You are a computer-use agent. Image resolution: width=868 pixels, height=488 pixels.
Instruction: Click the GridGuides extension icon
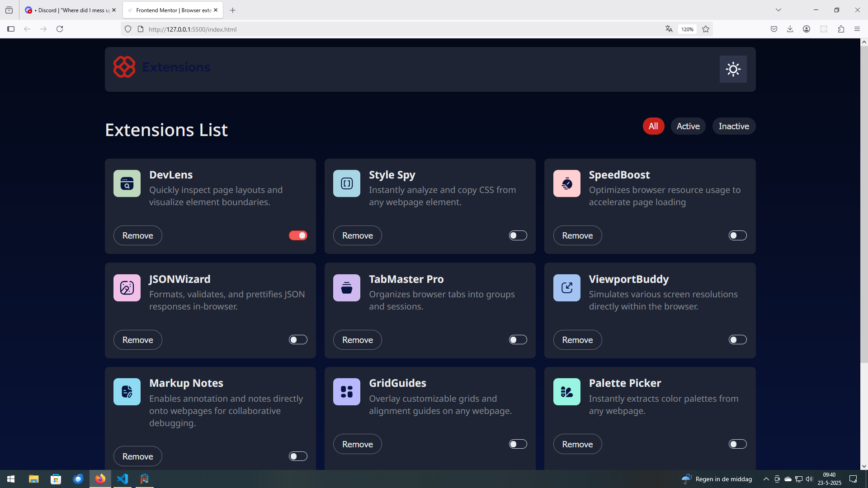pyautogui.click(x=347, y=392)
